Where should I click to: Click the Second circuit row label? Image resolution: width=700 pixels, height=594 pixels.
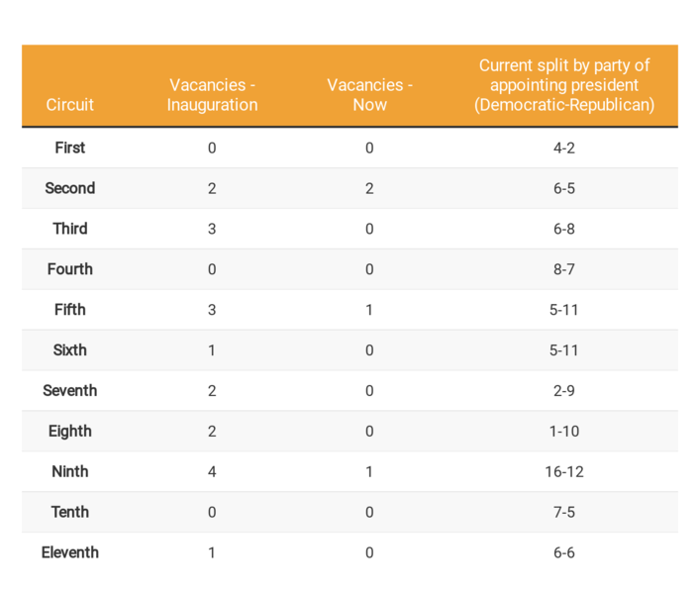click(70, 188)
